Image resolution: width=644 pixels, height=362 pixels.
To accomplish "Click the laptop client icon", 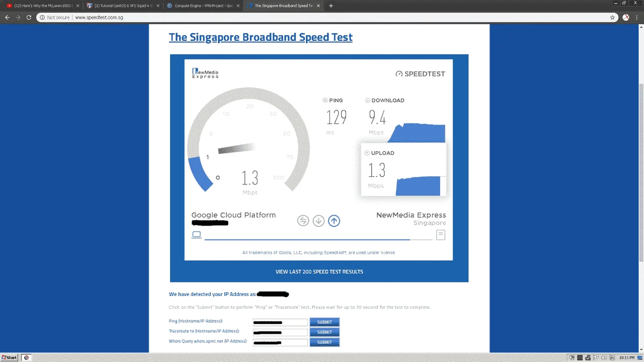I will click(x=196, y=234).
